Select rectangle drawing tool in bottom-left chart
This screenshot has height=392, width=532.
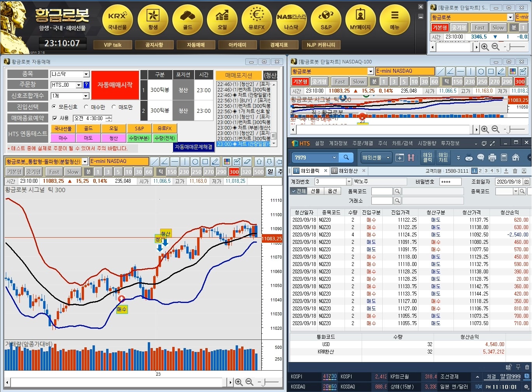pos(205,162)
